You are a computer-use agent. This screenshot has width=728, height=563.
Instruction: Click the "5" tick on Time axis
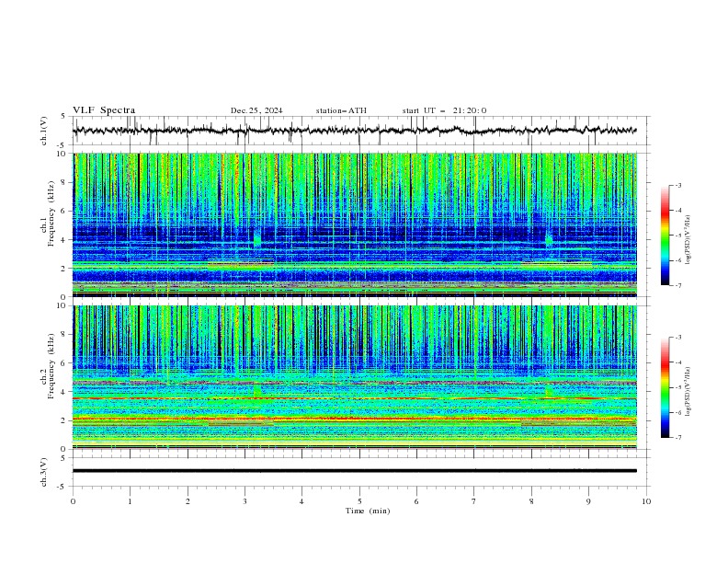click(x=359, y=501)
